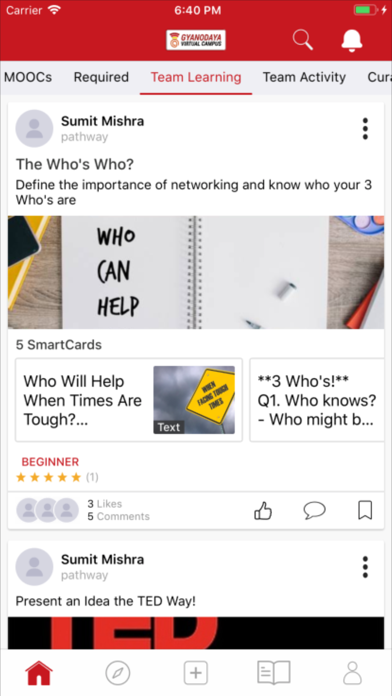View the 5 Comments link
Viewport: 392px width, 696px height.
pyautogui.click(x=119, y=517)
